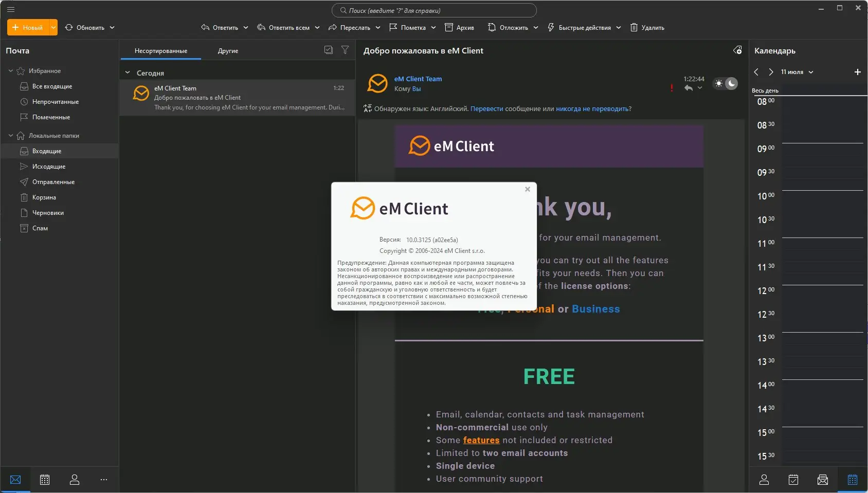
Task: Click the eM Client Team sender link
Action: point(418,79)
